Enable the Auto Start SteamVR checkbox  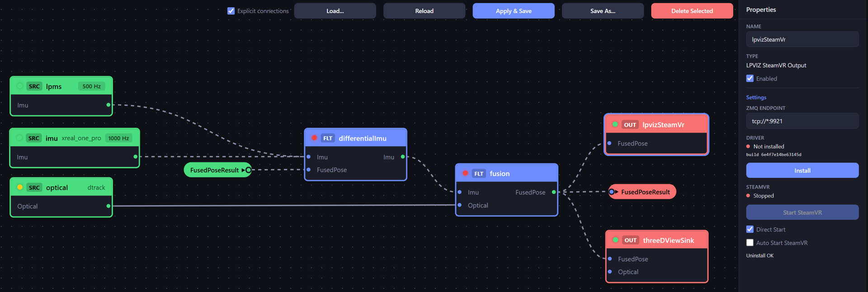[x=750, y=243]
